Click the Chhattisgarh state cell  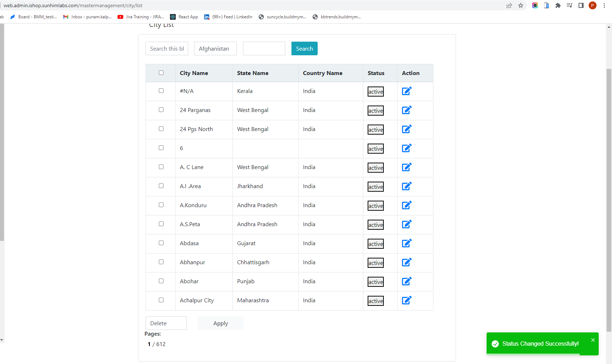tap(253, 262)
